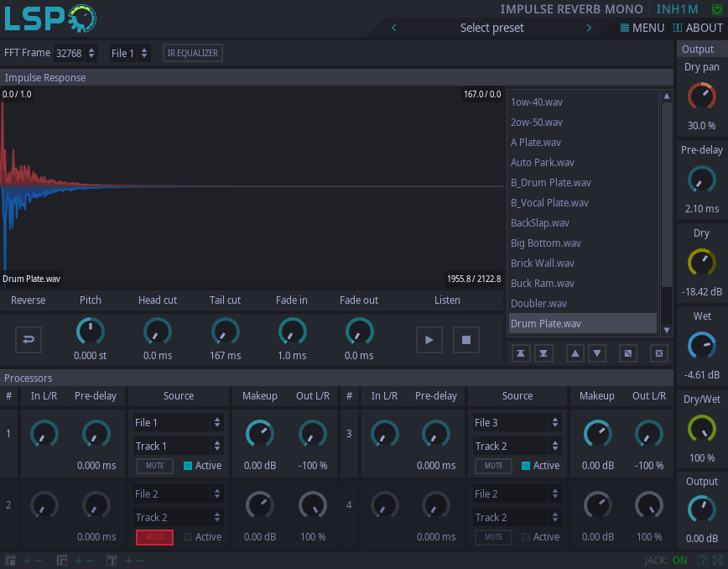Screen dimensions: 728x569
Task: Play the impulse response preview
Action: coord(429,339)
